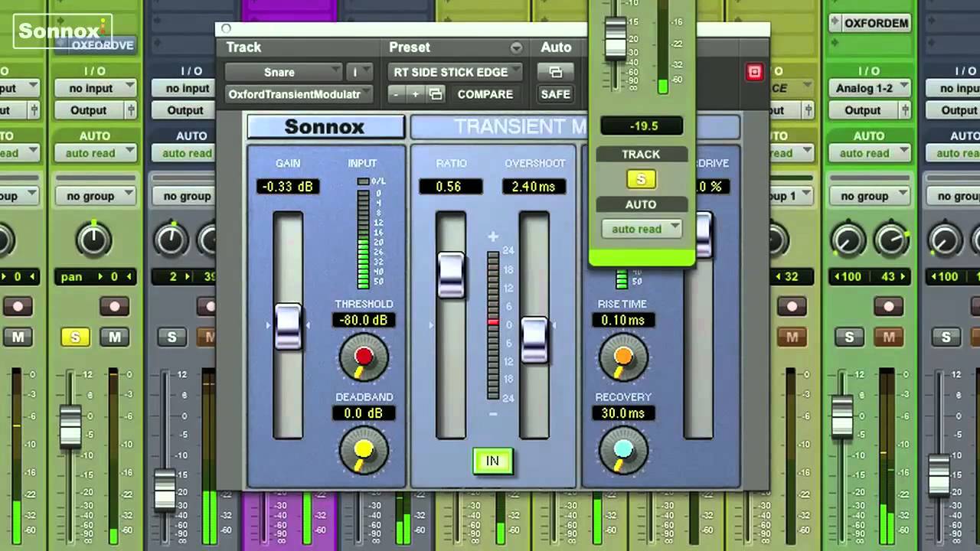Viewport: 980px width, 551px height.
Task: Click the Gain value field -0.33 dB
Action: pos(288,186)
